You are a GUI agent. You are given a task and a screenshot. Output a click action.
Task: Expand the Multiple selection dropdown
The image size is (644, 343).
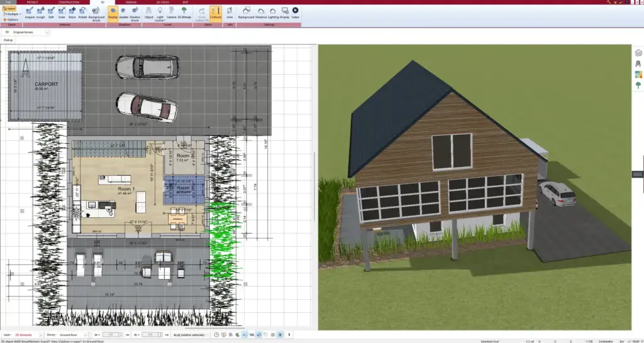[12, 14]
